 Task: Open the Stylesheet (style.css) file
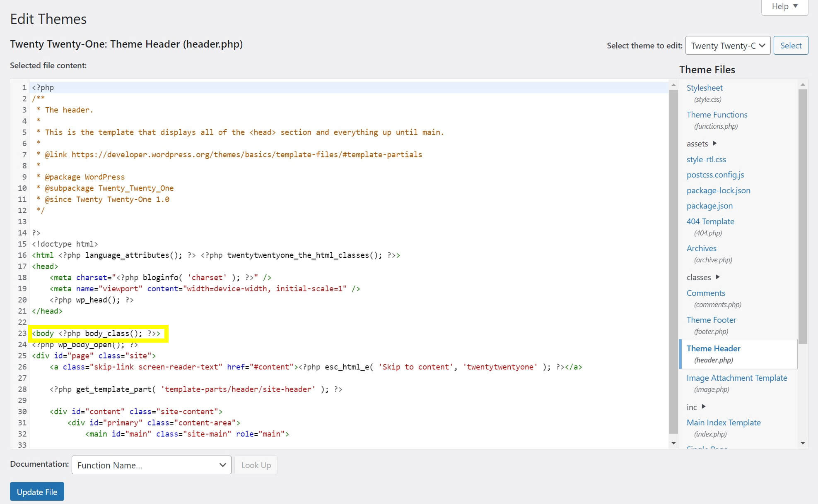pyautogui.click(x=705, y=88)
